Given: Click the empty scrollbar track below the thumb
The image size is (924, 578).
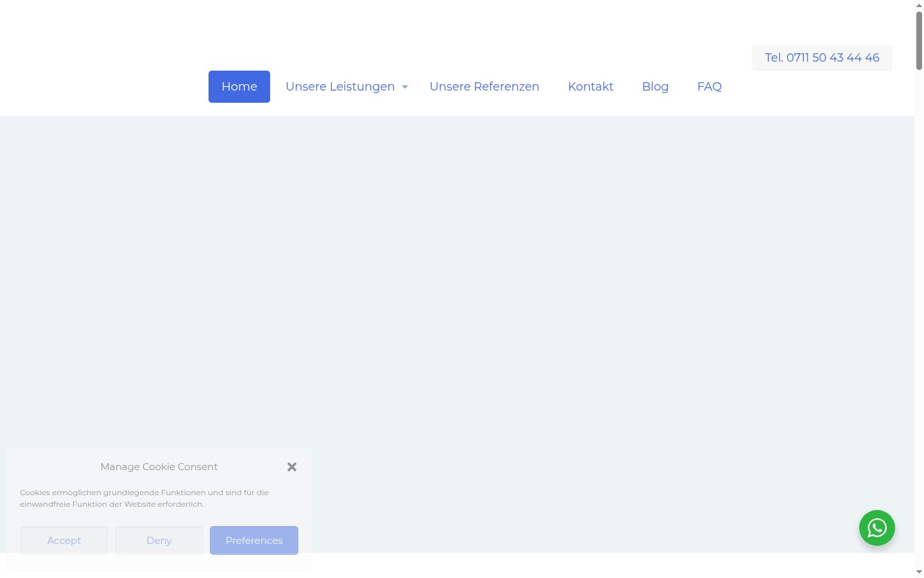Looking at the screenshot, I should [919, 321].
